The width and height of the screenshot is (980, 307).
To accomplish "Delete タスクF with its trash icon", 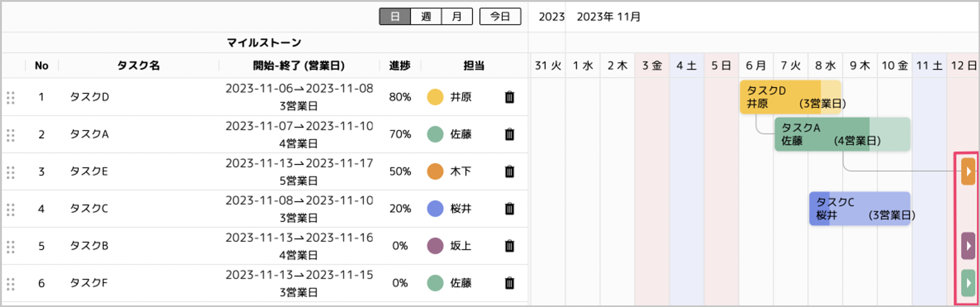I will pos(510,283).
